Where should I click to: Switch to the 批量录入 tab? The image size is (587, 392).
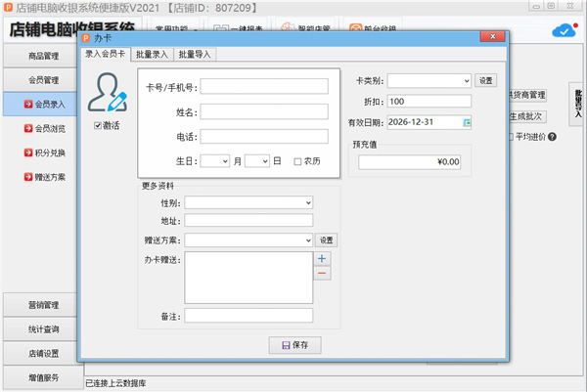(152, 55)
